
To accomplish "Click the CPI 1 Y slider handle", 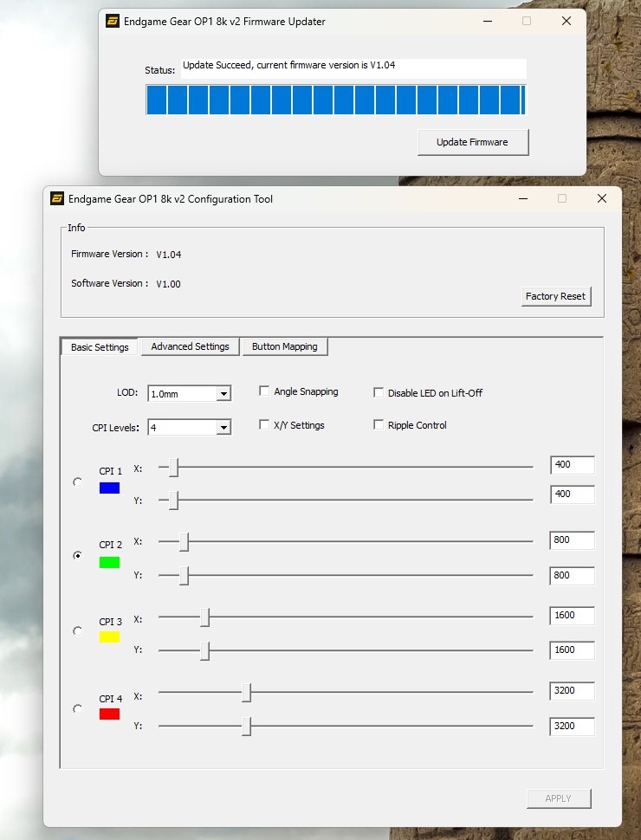I will [x=173, y=500].
